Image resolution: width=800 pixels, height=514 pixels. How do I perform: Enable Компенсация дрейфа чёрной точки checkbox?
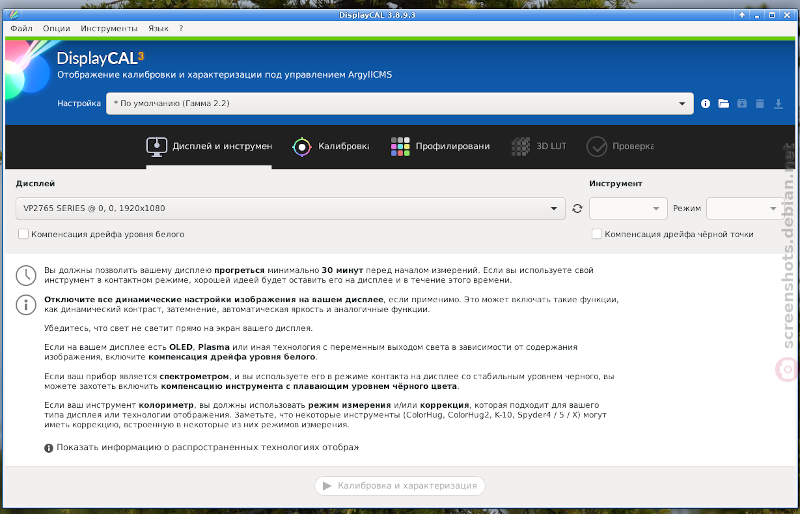(596, 234)
